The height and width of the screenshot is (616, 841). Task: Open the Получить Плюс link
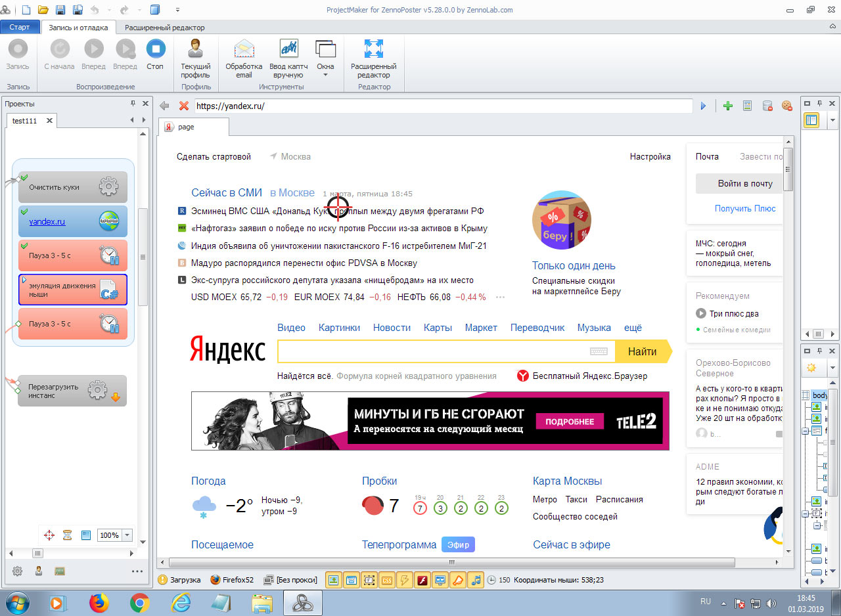[x=745, y=208]
